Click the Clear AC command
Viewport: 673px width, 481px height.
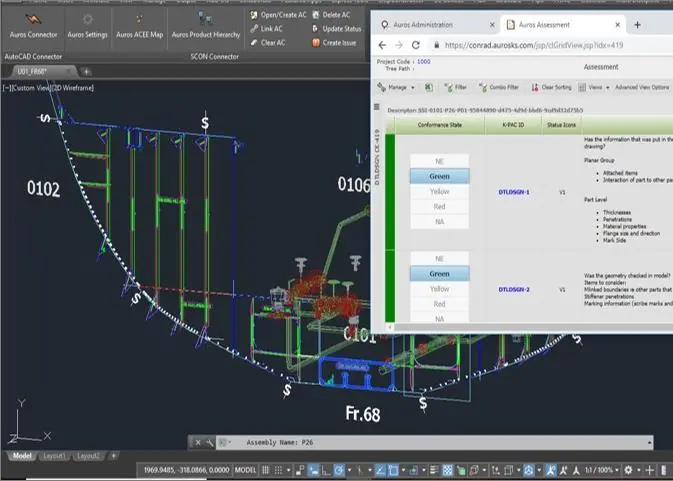pos(268,42)
